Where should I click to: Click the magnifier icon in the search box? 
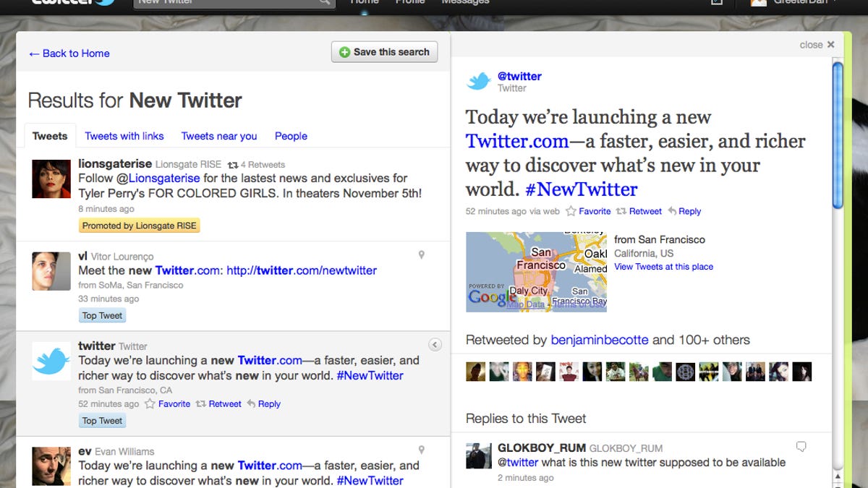coord(325,2)
